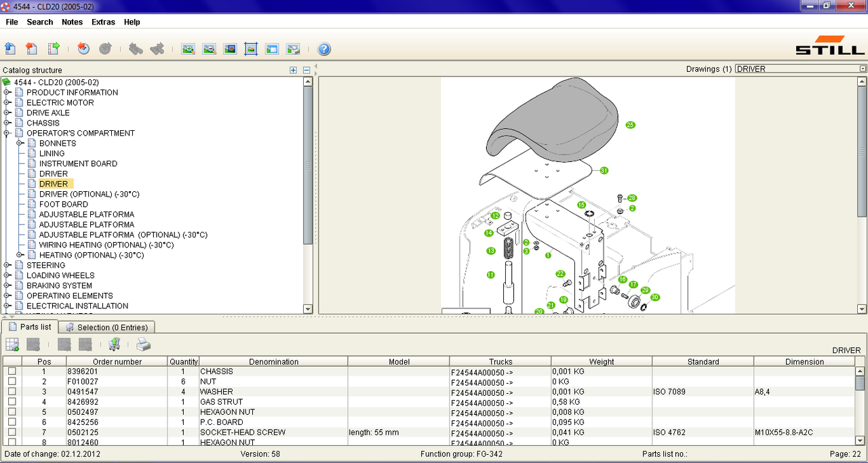The image size is (868, 463).
Task: Tick the checkbox for WASHER row
Action: pos(12,392)
